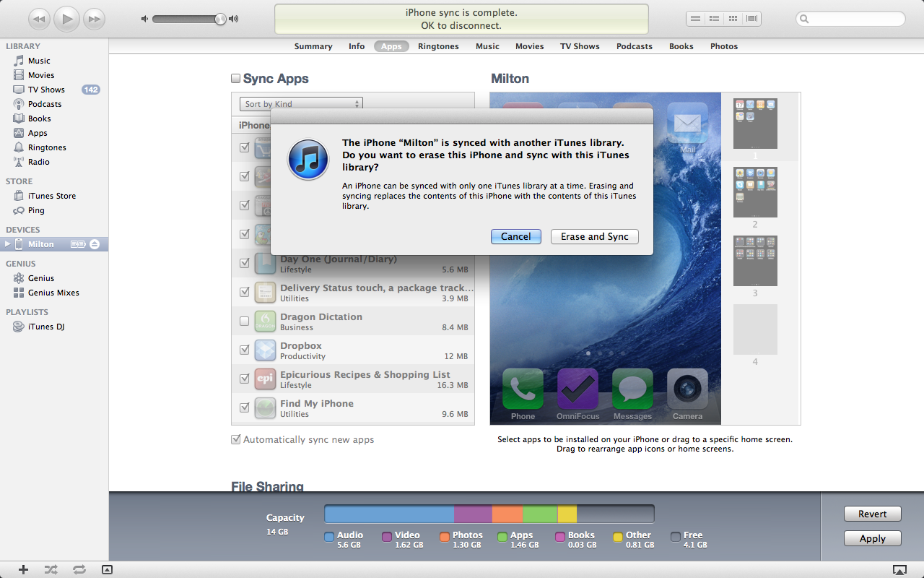Viewport: 924px width, 578px height.
Task: Select home screen thumbnail 1
Action: tap(755, 124)
